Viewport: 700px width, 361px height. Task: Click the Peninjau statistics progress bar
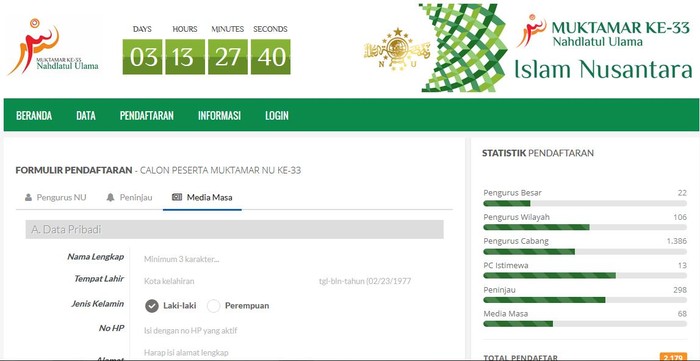(x=585, y=300)
